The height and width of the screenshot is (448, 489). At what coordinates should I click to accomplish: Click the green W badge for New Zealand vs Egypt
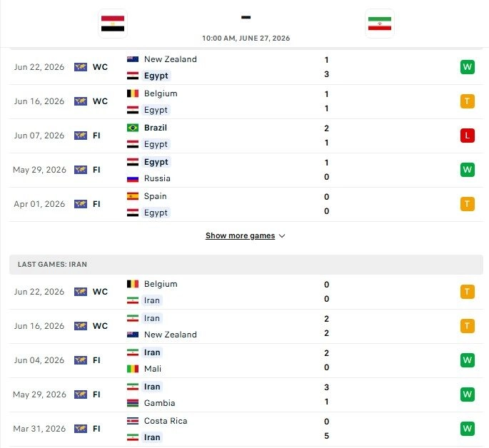[x=467, y=67]
